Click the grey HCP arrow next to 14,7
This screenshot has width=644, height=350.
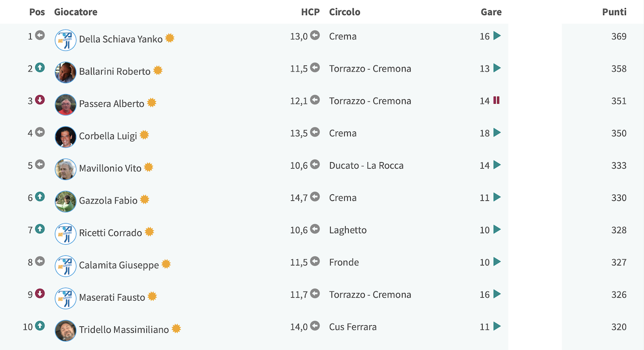click(x=315, y=196)
